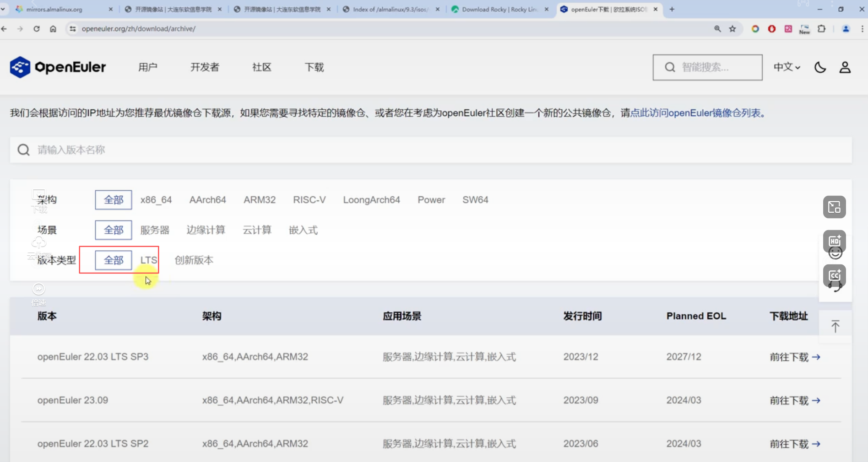Filter scenario by 服务器
The width and height of the screenshot is (868, 462).
point(155,230)
